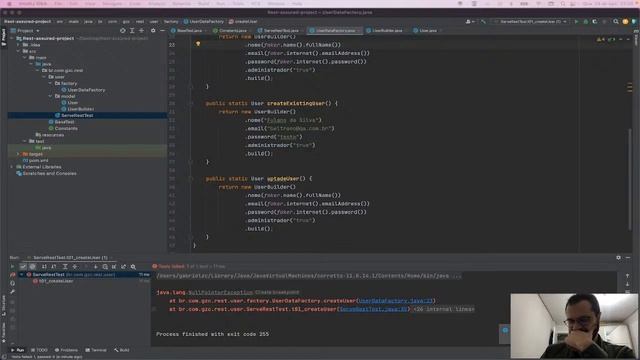Collapse the ServeRestTest node in test results

pyautogui.click(x=22, y=275)
